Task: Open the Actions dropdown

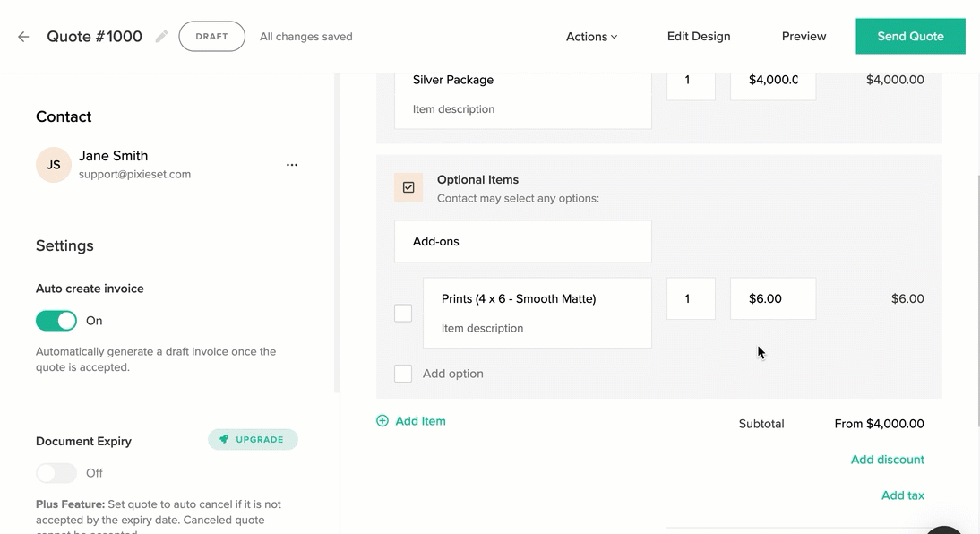Action: pos(590,37)
